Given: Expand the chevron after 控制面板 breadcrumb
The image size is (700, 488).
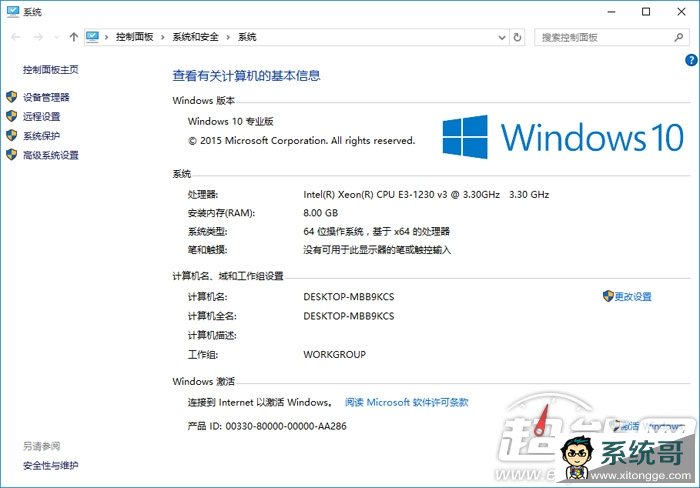Looking at the screenshot, I should click(x=164, y=37).
